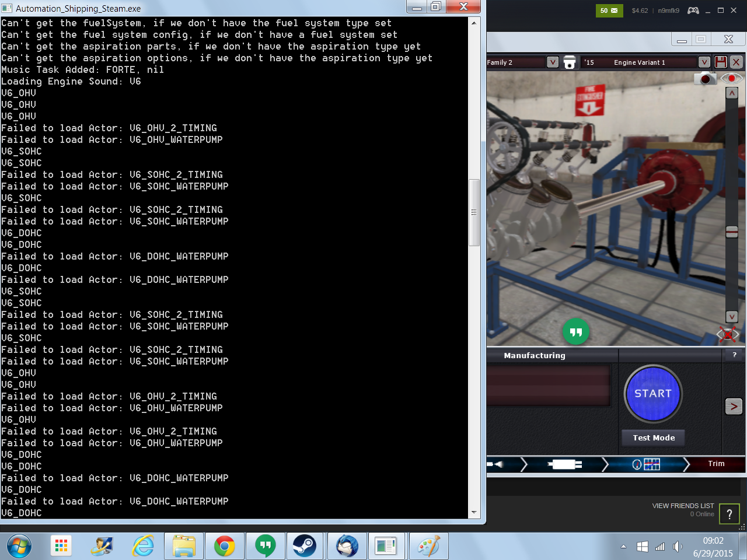Open wallet balance $4.62 in Steam
This screenshot has height=560, width=747.
click(x=640, y=10)
